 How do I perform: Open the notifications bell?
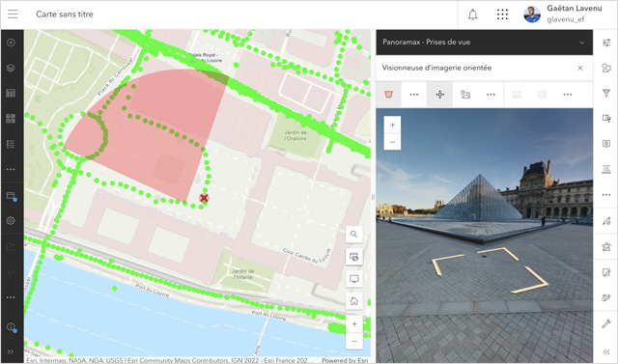coord(472,14)
